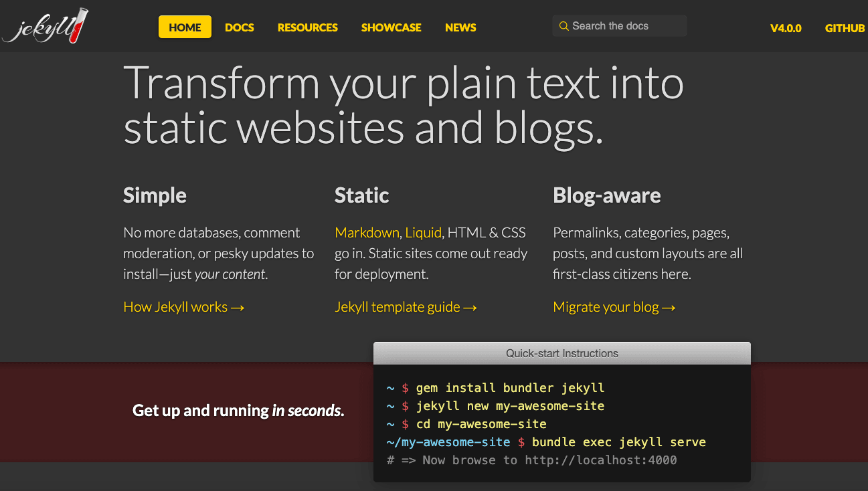This screenshot has width=868, height=491.
Task: Click the search magnifier icon
Action: coord(564,26)
